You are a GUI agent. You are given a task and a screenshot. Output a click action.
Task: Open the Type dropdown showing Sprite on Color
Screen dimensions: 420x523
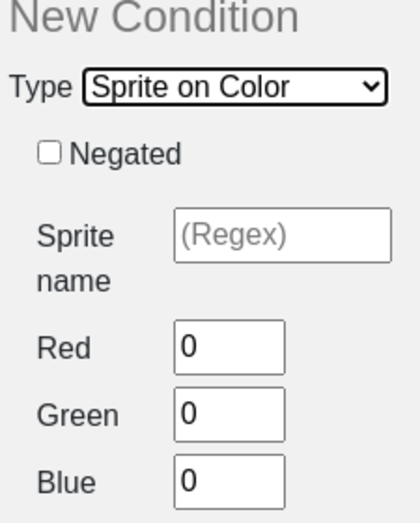[x=235, y=87]
